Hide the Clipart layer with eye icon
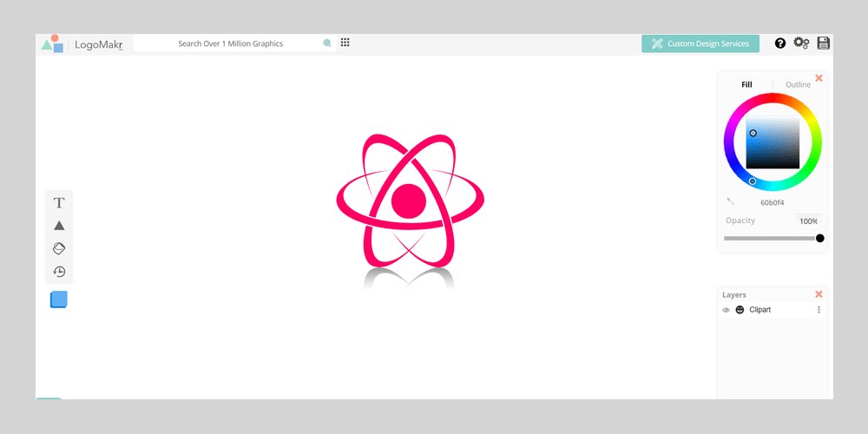 [x=727, y=310]
